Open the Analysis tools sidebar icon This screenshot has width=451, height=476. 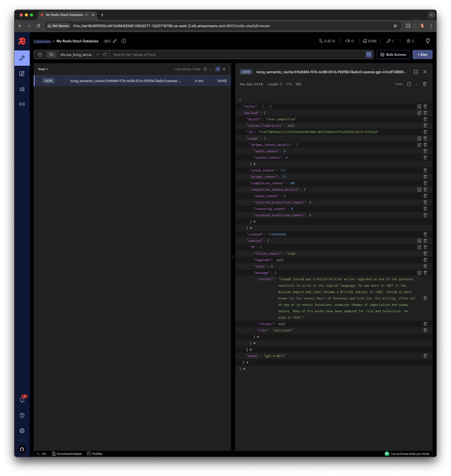point(22,89)
